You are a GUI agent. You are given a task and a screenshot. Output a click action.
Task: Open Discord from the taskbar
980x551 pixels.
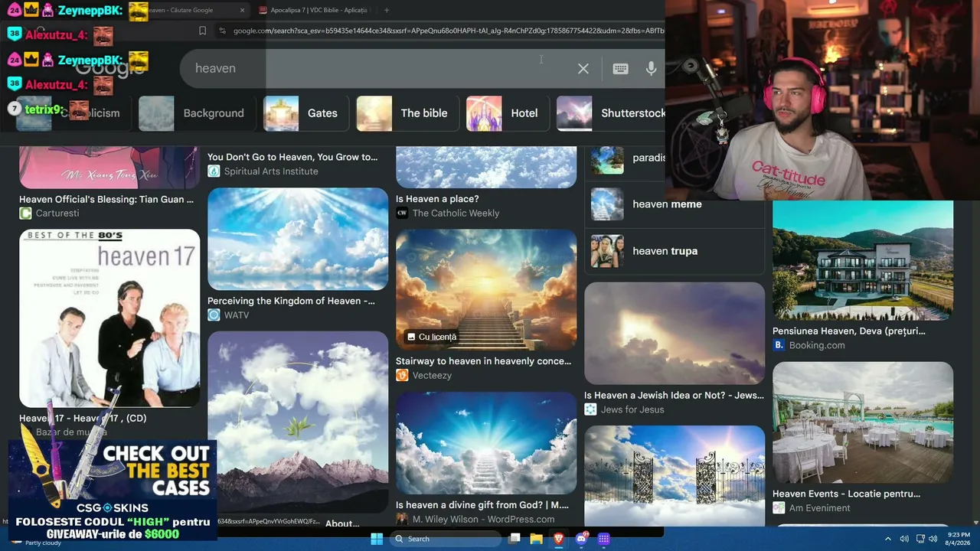581,539
